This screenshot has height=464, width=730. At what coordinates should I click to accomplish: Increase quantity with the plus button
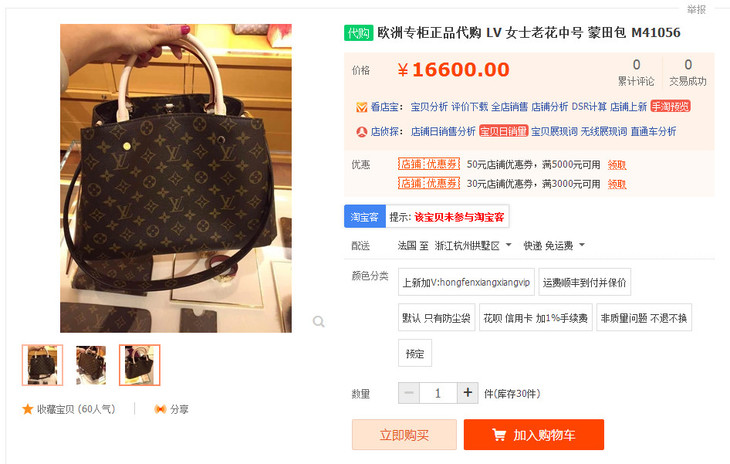[467, 393]
